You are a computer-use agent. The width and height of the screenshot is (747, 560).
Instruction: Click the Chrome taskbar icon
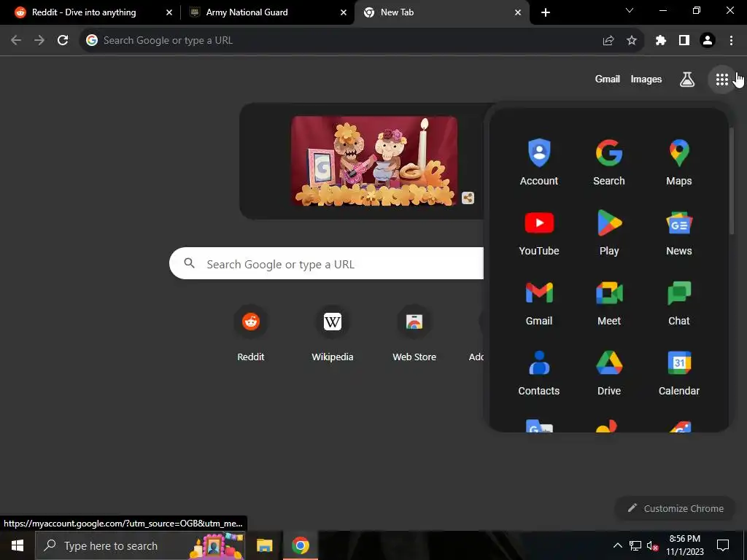pos(300,545)
